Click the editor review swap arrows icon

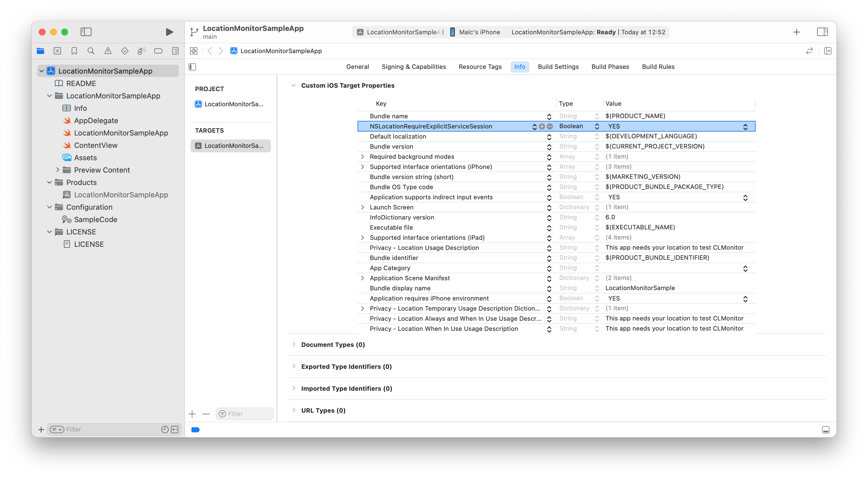pyautogui.click(x=809, y=51)
